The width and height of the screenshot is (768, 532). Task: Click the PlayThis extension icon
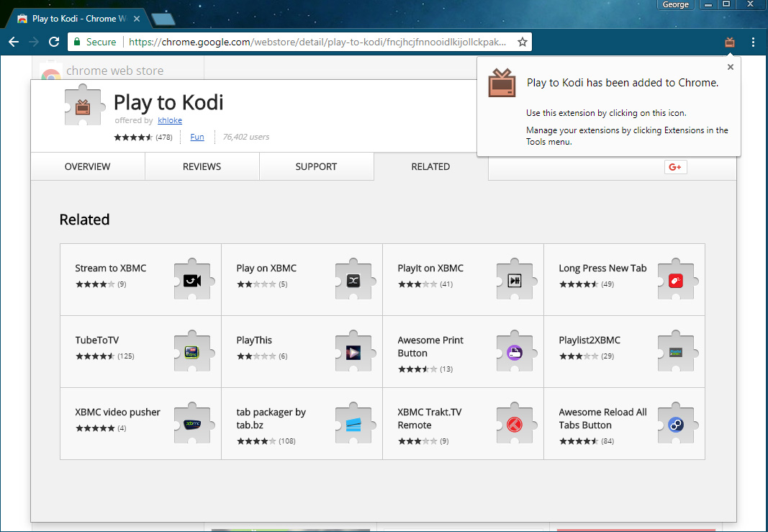pyautogui.click(x=353, y=351)
